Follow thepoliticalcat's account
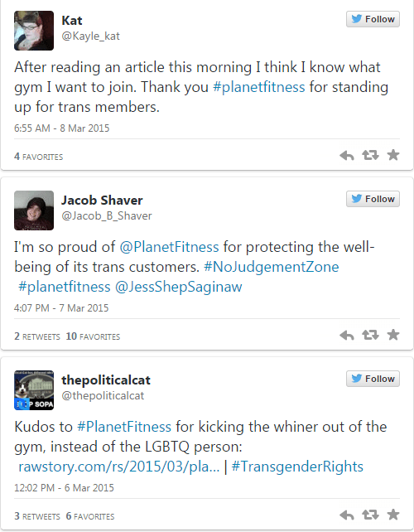The image size is (414, 532). [x=373, y=379]
